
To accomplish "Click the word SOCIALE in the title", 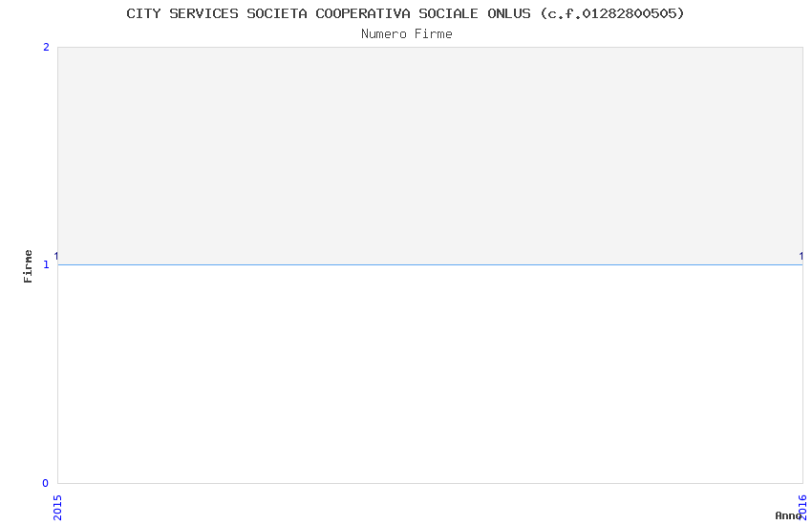I will (448, 13).
